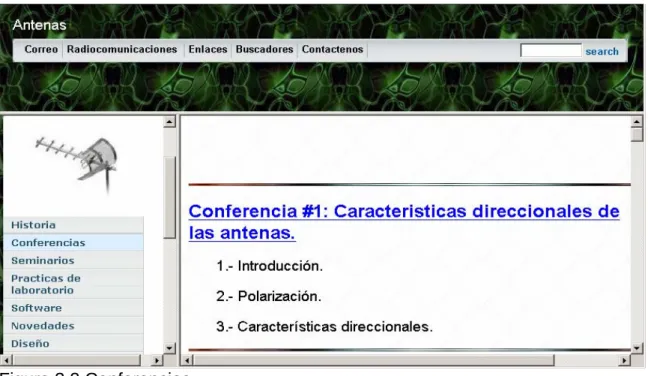This screenshot has width=648, height=376.
Task: Click the sidebar horizontal scrollbar thumb
Action: coord(77,360)
